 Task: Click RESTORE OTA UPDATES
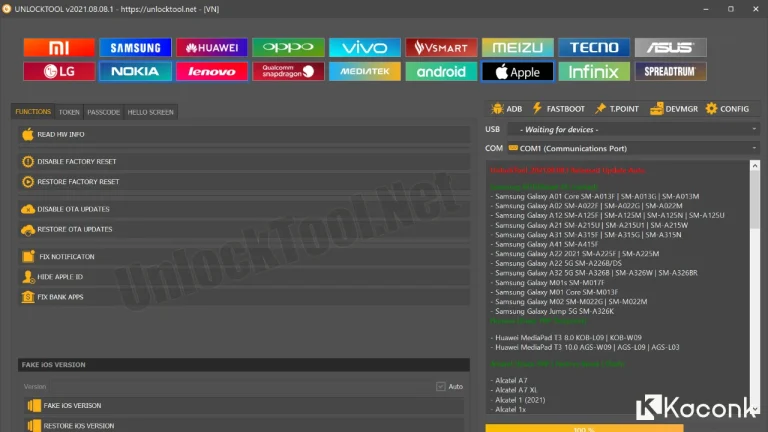(x=244, y=229)
